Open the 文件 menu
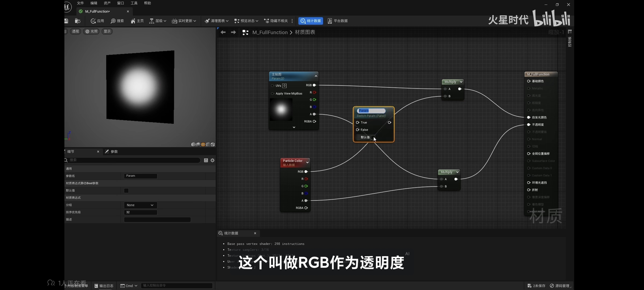 pos(80,3)
